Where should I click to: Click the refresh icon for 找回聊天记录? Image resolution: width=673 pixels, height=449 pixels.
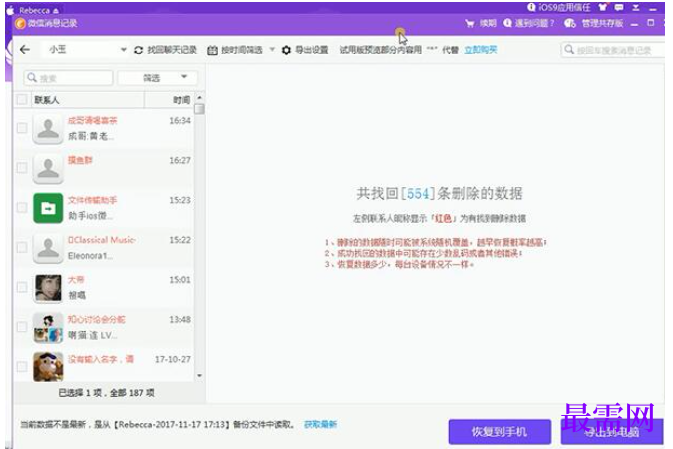coord(138,50)
